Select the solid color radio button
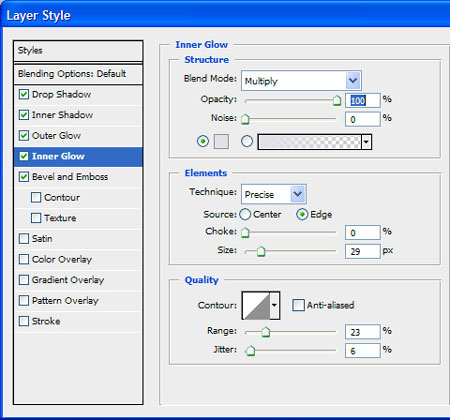The image size is (450, 420). tap(203, 141)
